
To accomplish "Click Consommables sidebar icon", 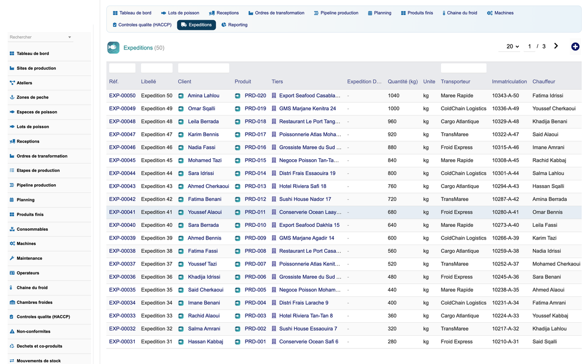I will tap(12, 229).
